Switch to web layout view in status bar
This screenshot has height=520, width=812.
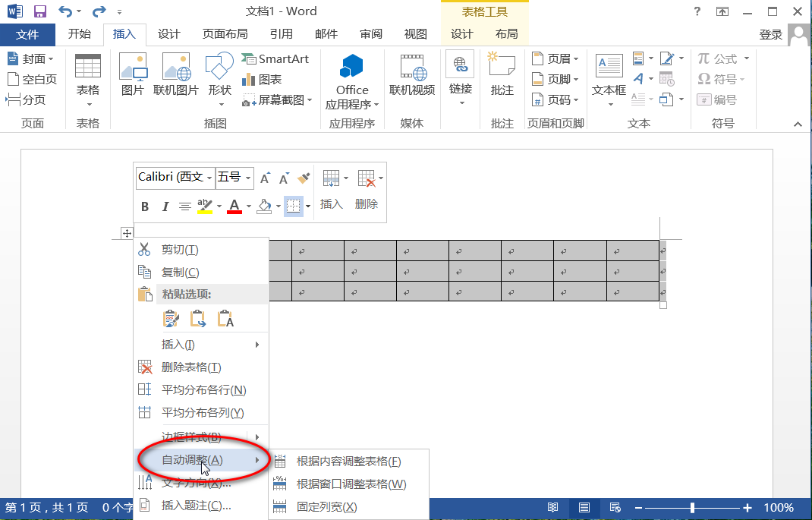coord(615,508)
